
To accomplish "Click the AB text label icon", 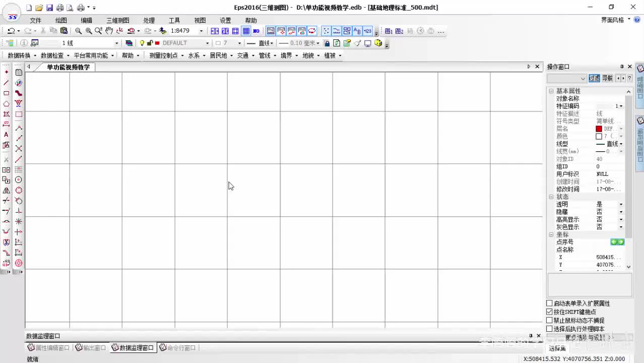I will tap(357, 31).
